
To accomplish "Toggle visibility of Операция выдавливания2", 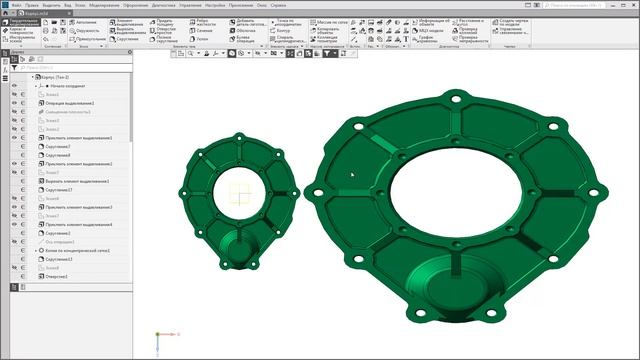I will pos(14,103).
